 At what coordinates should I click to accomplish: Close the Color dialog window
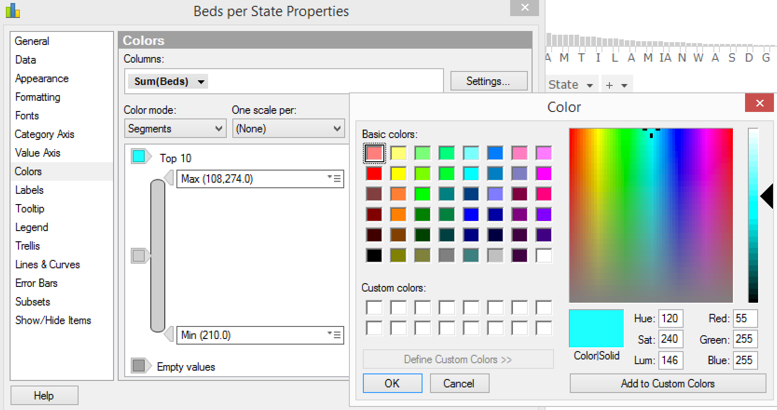point(761,104)
